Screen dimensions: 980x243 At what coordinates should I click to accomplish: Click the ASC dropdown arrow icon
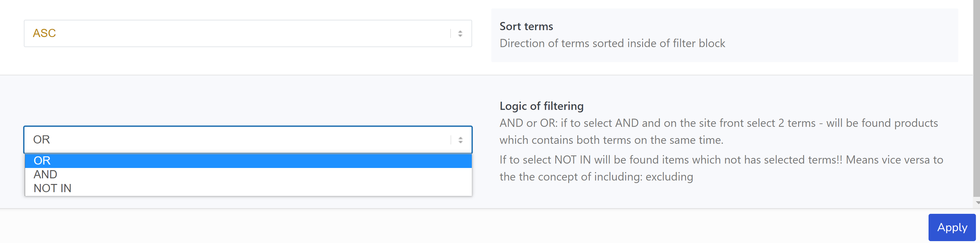tap(460, 34)
